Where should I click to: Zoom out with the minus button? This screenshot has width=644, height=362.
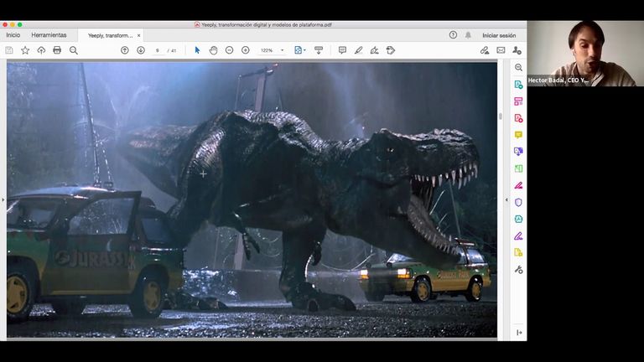tap(229, 50)
